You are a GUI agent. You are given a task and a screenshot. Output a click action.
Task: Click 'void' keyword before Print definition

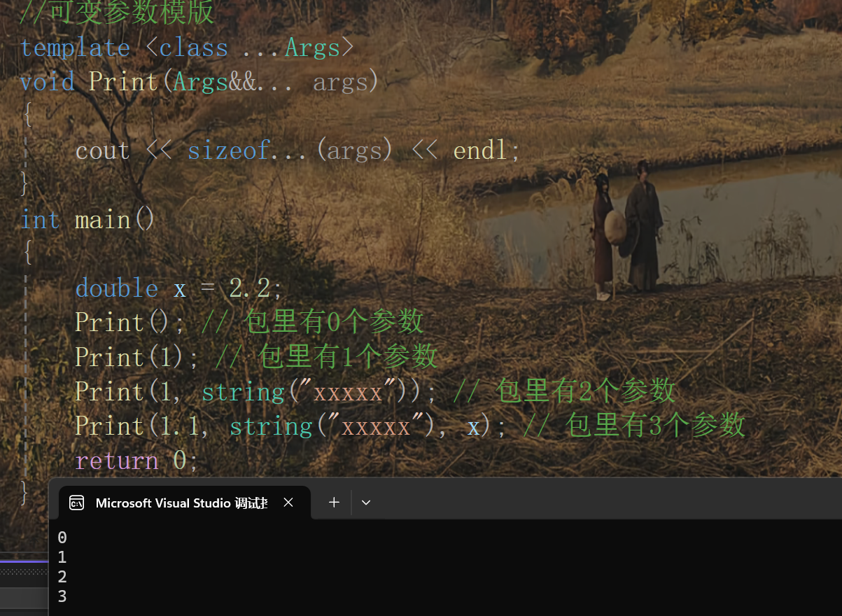pos(47,82)
